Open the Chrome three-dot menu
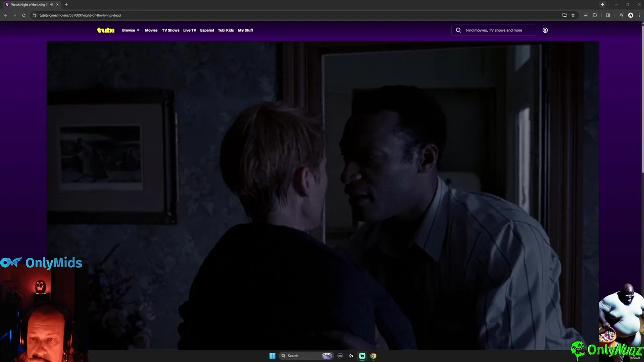The height and width of the screenshot is (362, 644). pyautogui.click(x=639, y=15)
